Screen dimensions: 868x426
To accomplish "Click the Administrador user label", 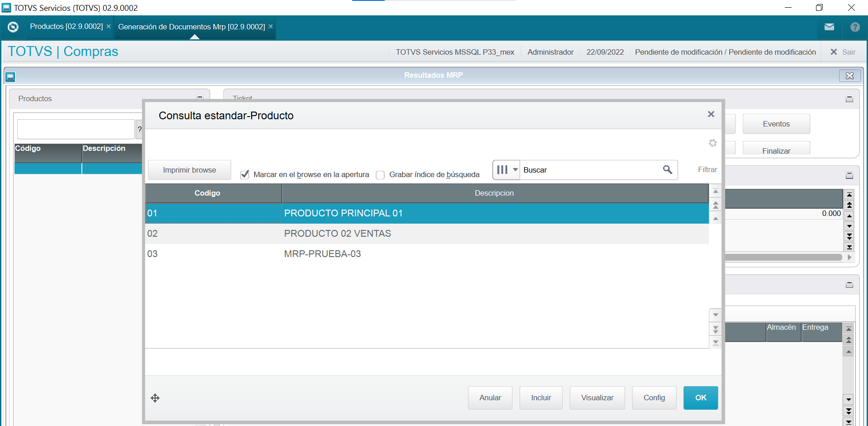I will tap(550, 52).
